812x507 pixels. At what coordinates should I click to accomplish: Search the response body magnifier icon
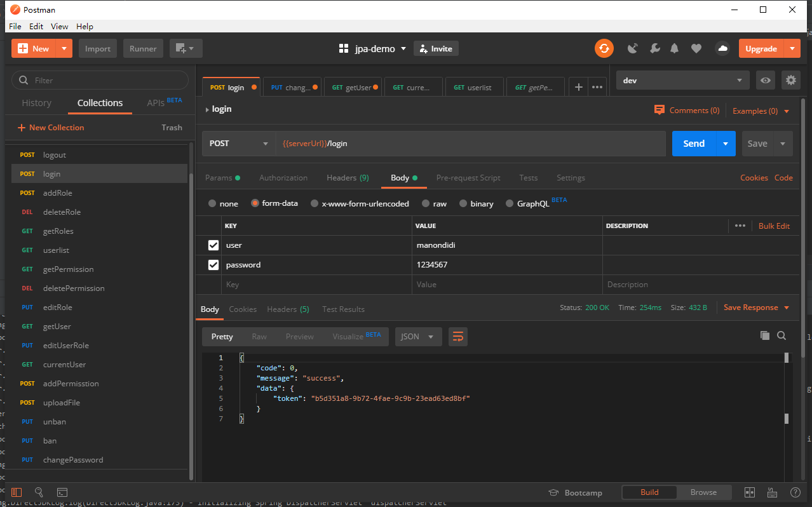point(782,335)
